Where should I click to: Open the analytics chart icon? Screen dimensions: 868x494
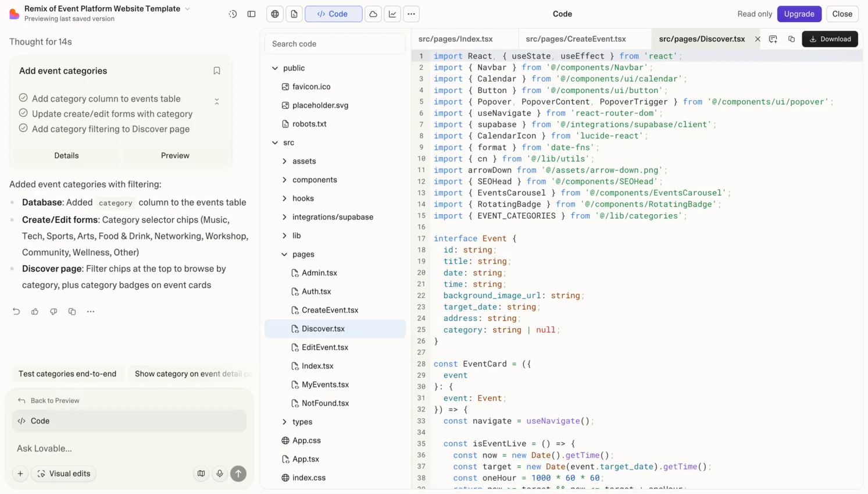(392, 13)
